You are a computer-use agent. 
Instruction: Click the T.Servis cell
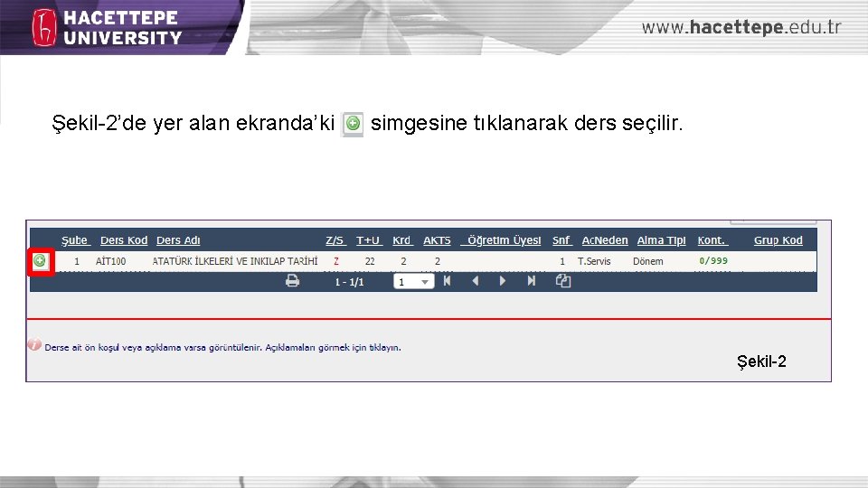594,261
